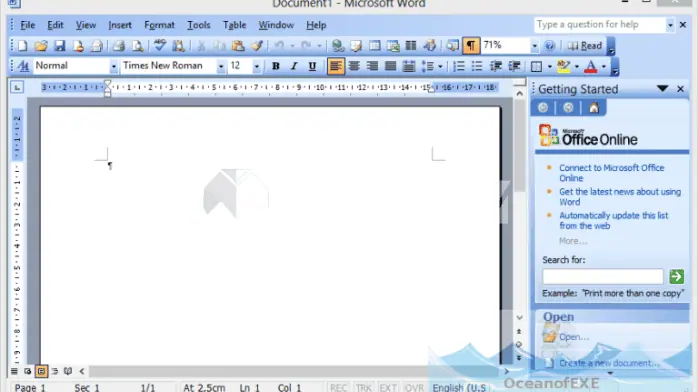Center the paragraph text
Image resolution: width=698 pixels, height=392 pixels.
(354, 66)
